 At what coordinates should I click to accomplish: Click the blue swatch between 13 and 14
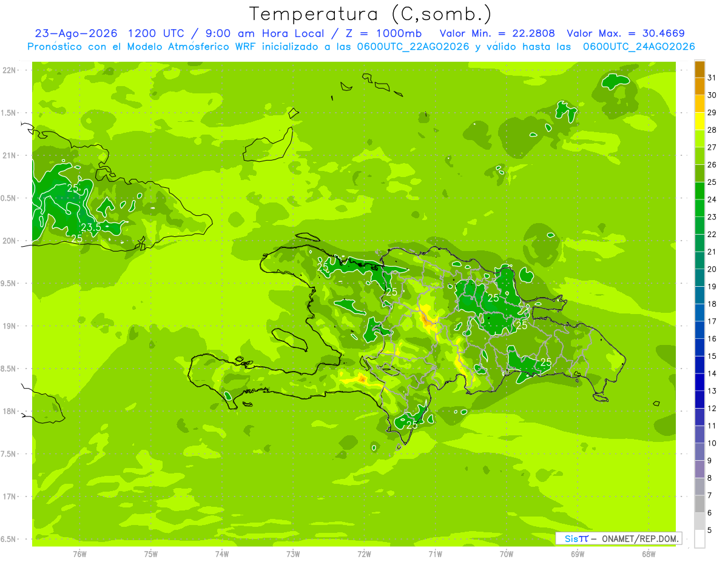699,383
